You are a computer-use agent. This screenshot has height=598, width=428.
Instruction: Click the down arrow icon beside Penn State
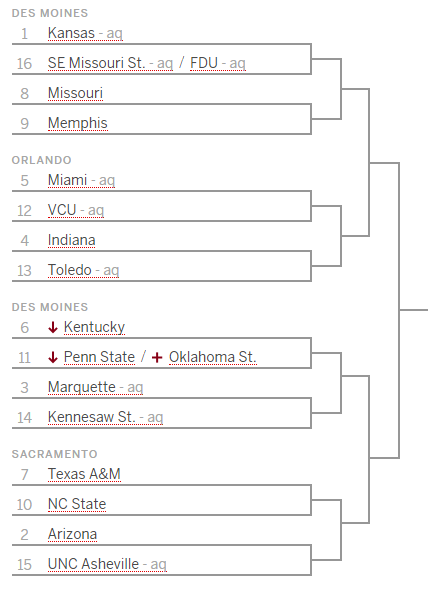[x=53, y=357]
